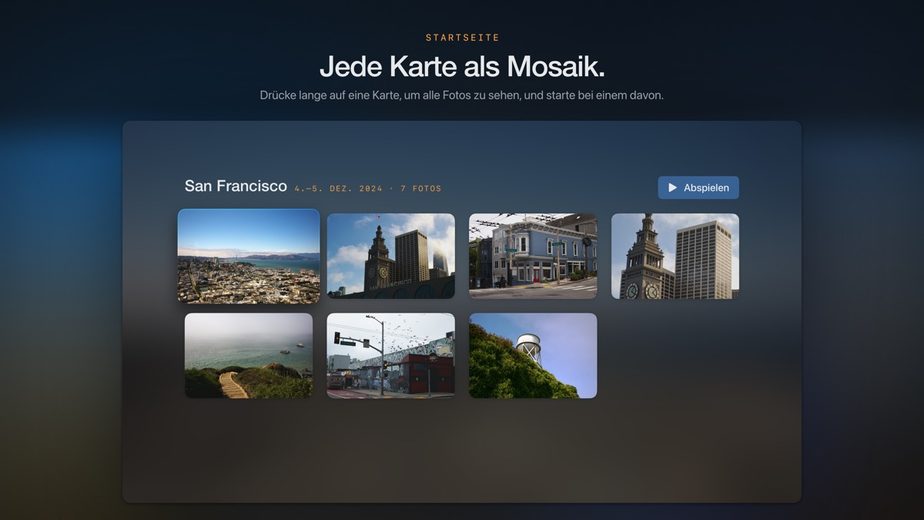Open the foggy coastal stairway path photo

(249, 356)
